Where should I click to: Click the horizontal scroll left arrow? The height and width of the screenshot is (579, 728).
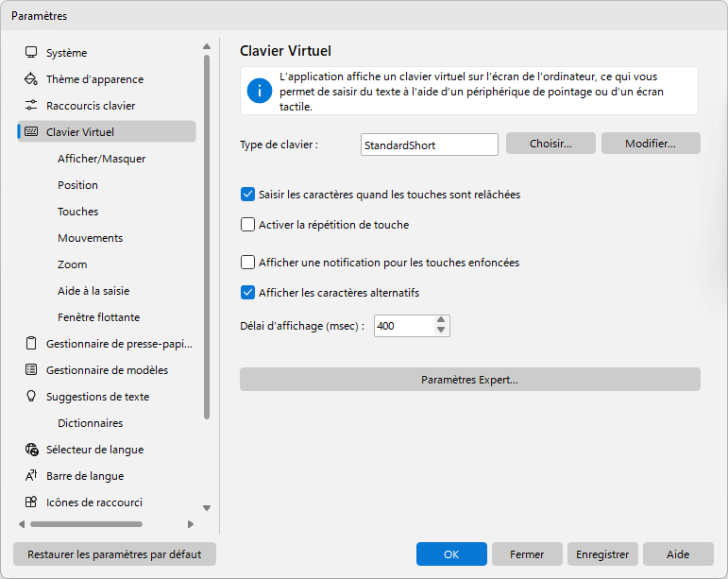(22, 524)
